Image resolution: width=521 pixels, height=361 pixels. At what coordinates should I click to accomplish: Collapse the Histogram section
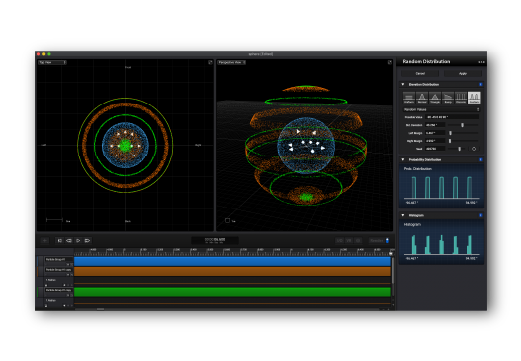403,215
